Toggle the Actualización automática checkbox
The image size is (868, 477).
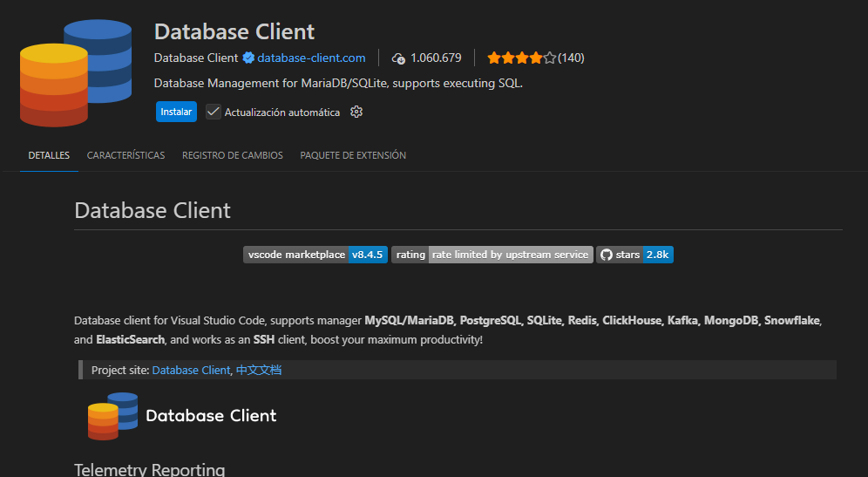tap(214, 112)
